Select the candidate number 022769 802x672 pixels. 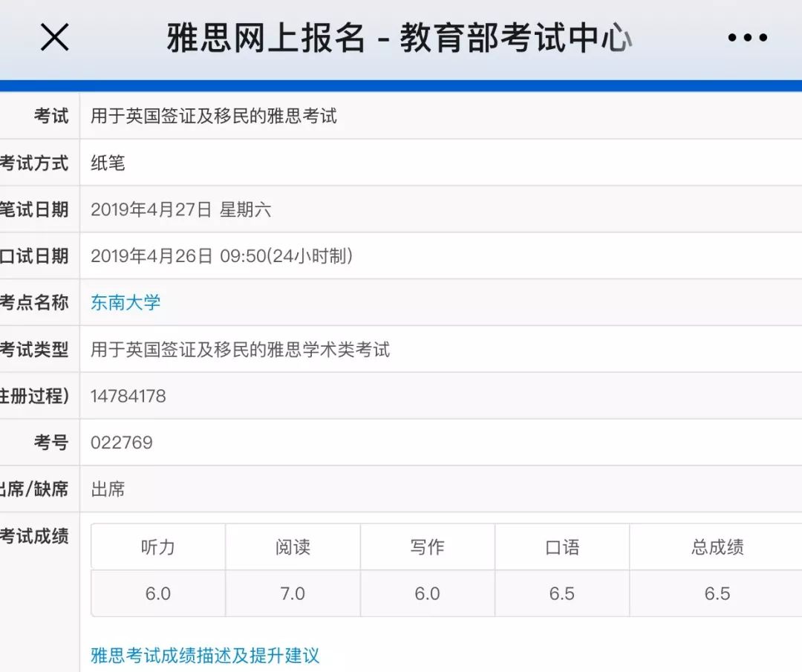click(123, 443)
